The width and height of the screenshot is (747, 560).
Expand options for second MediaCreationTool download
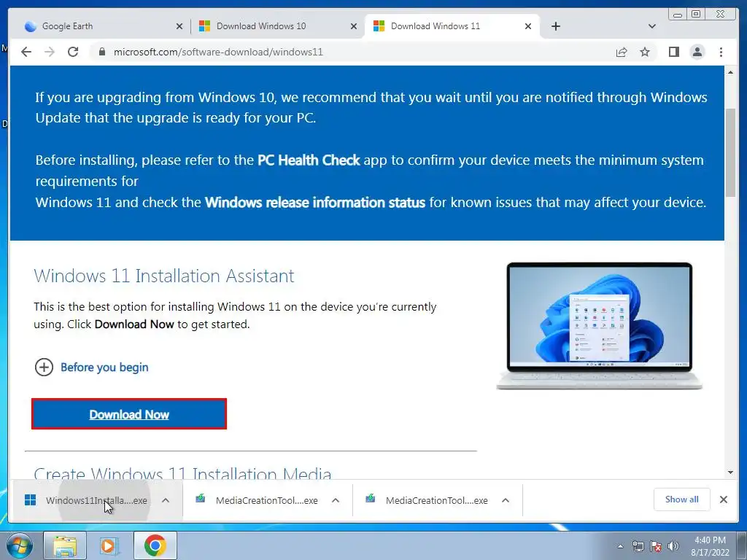pyautogui.click(x=506, y=500)
